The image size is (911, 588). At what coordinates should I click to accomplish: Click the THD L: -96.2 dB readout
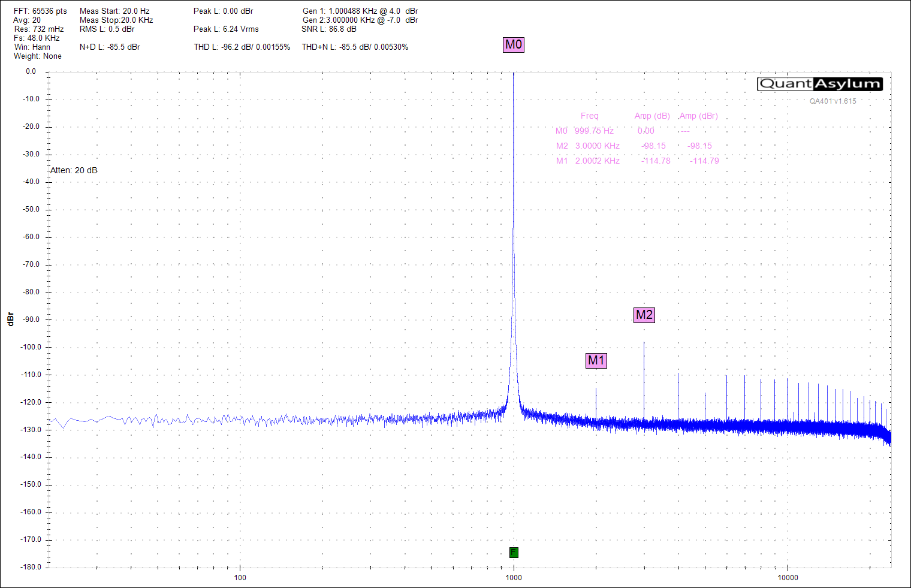(x=242, y=47)
